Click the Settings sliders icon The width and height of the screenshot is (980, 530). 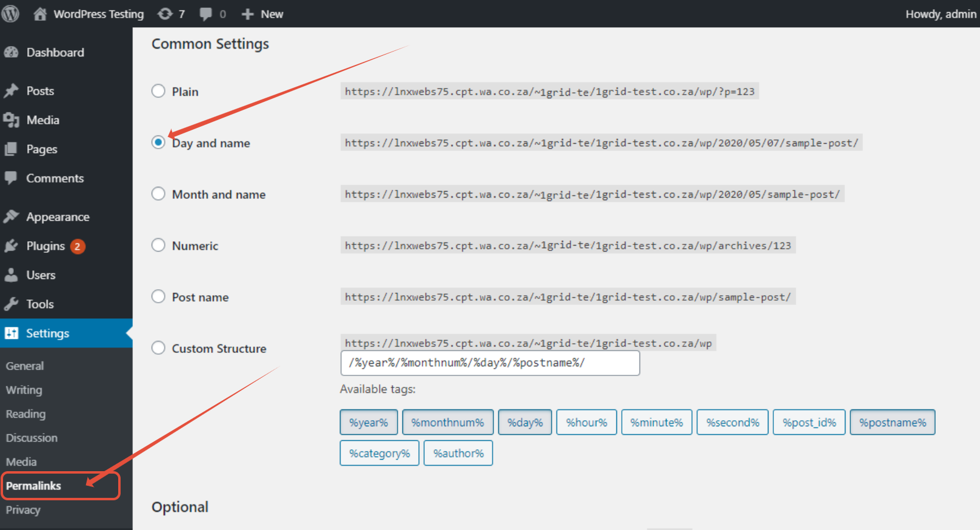[x=11, y=333]
